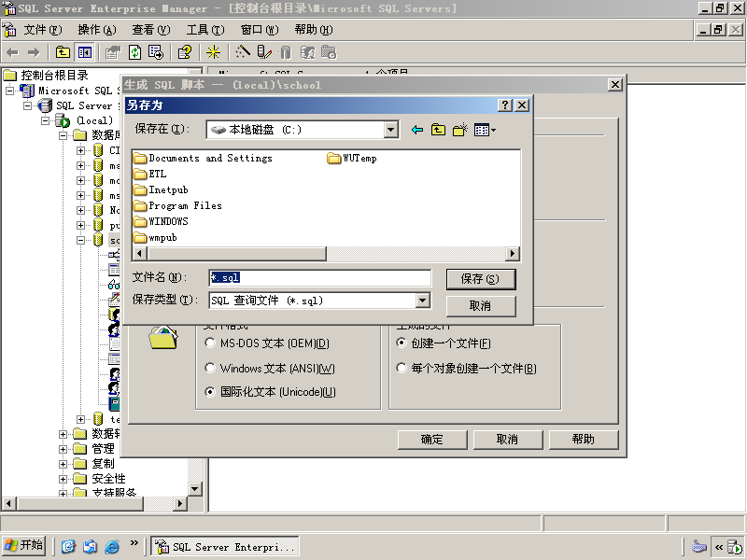Expand hidden quick launch items chevron

tap(134, 543)
